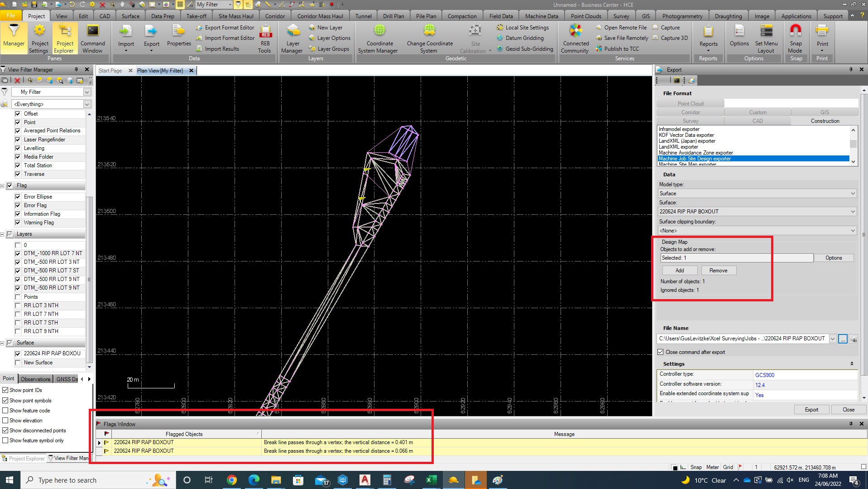Click the Remove button in Design Map

[718, 271]
